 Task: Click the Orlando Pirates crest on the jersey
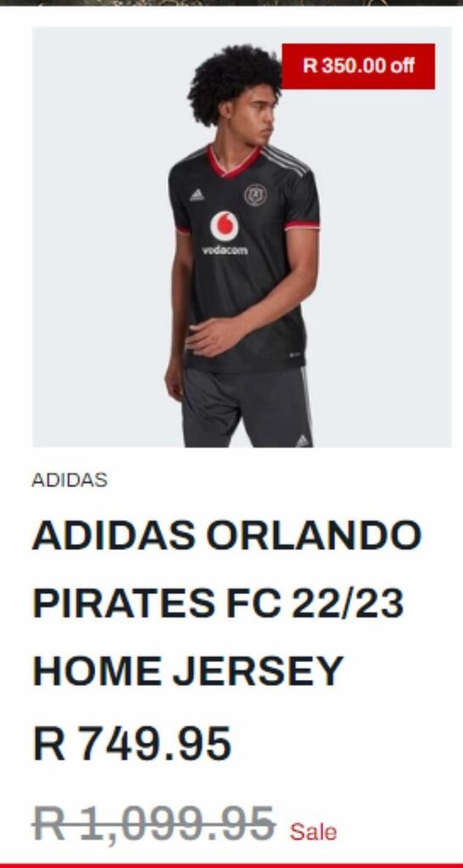tap(255, 195)
